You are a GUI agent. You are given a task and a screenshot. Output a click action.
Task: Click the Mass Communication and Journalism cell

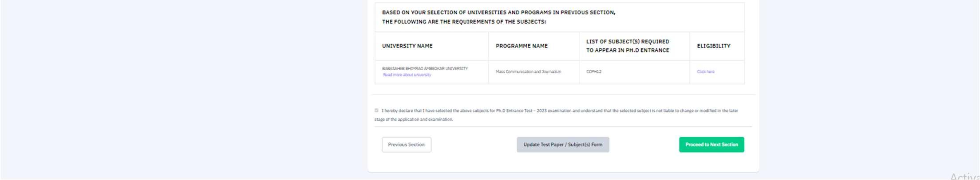point(528,72)
